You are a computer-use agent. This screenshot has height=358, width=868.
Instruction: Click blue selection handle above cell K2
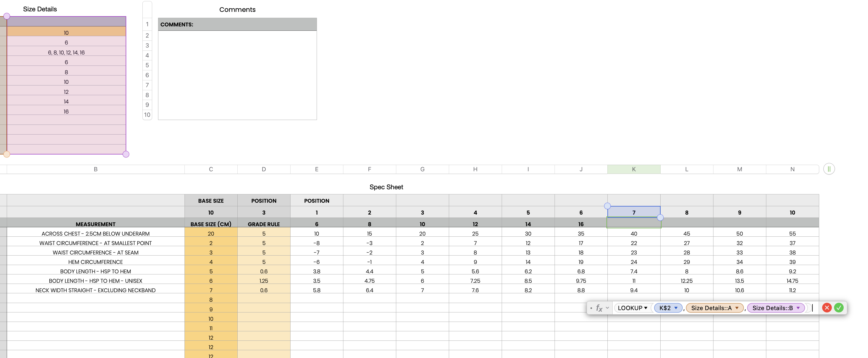click(607, 206)
